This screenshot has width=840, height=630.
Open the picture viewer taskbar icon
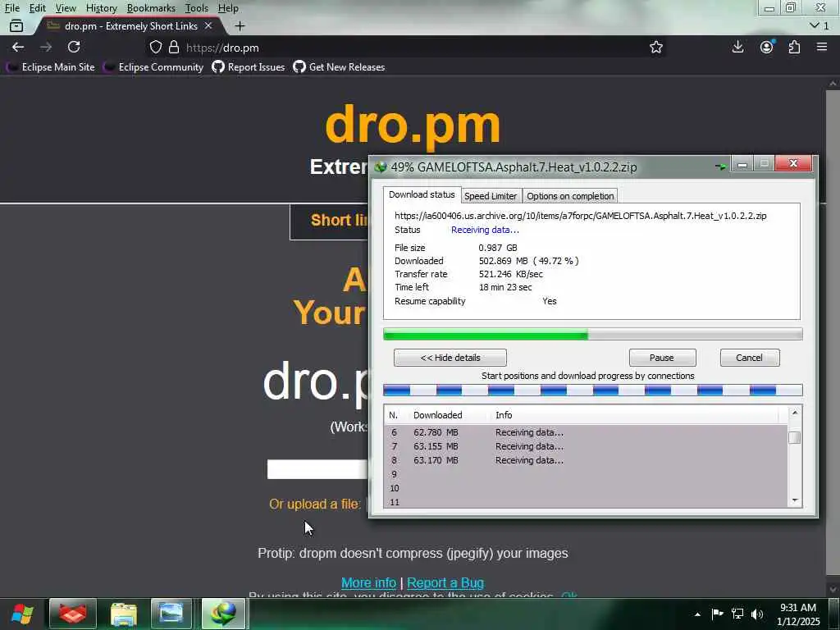coord(171,614)
